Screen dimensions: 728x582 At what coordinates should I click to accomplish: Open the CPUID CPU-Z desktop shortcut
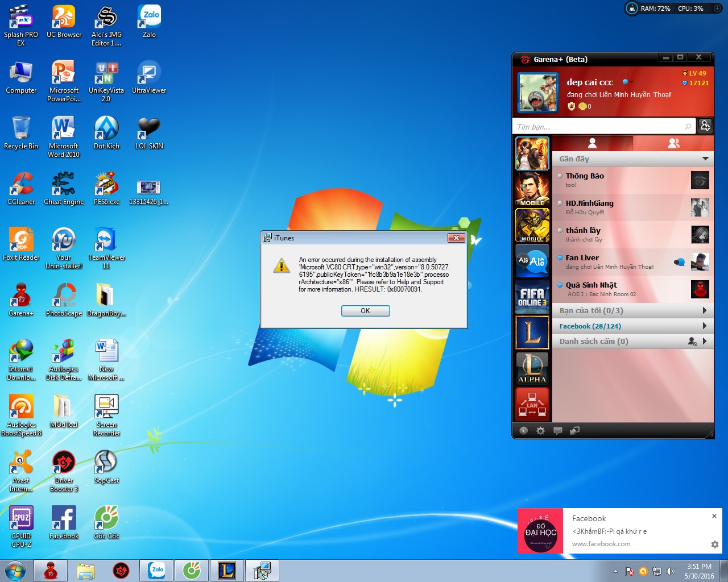(x=21, y=527)
